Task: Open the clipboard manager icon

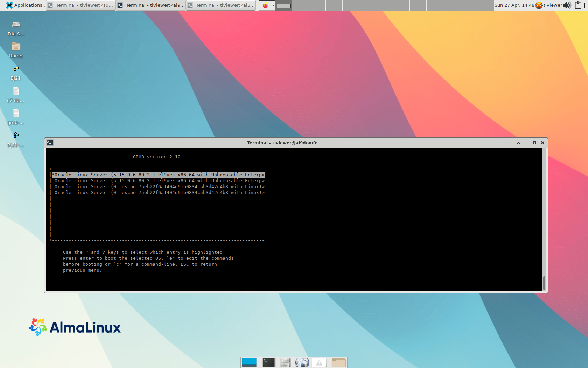Action: 578,5
